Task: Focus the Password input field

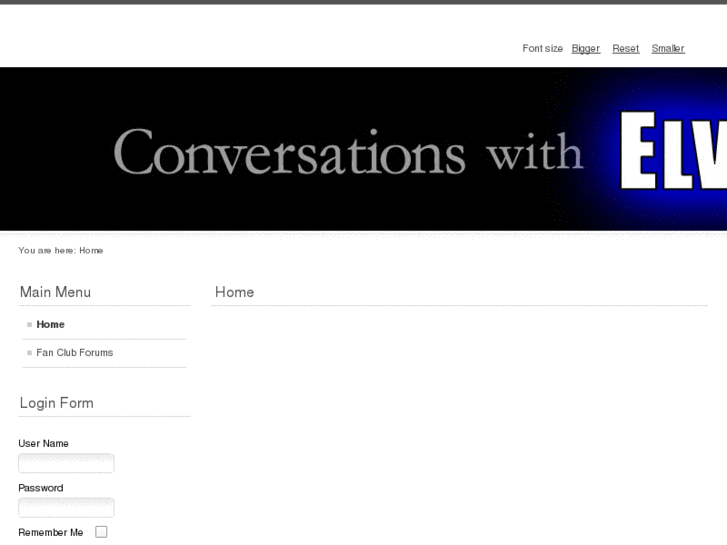Action: point(66,507)
